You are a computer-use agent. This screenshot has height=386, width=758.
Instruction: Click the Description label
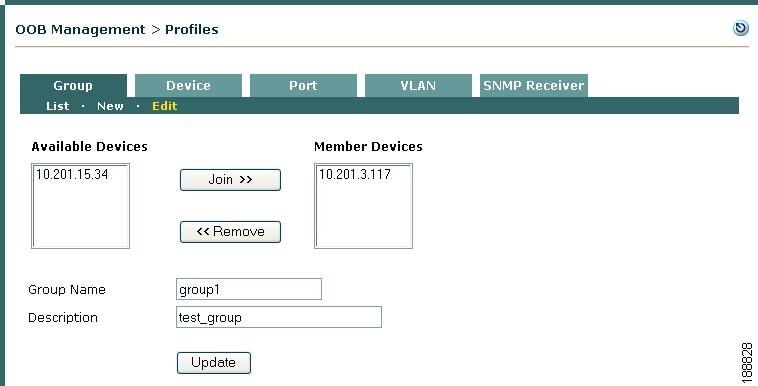(x=63, y=317)
